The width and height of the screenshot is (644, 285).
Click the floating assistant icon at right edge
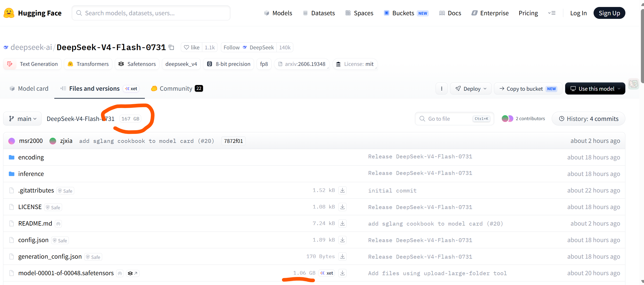(x=633, y=84)
